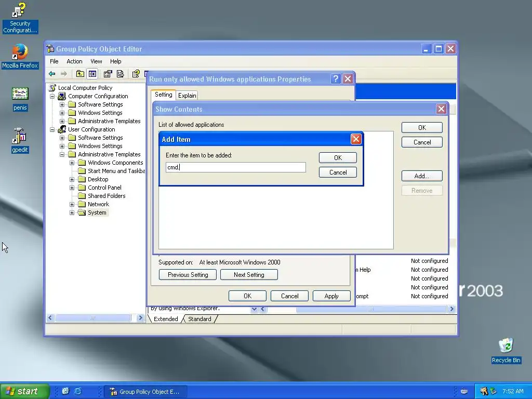
Task: Click OK in the Show Contents dialog
Action: (422, 128)
